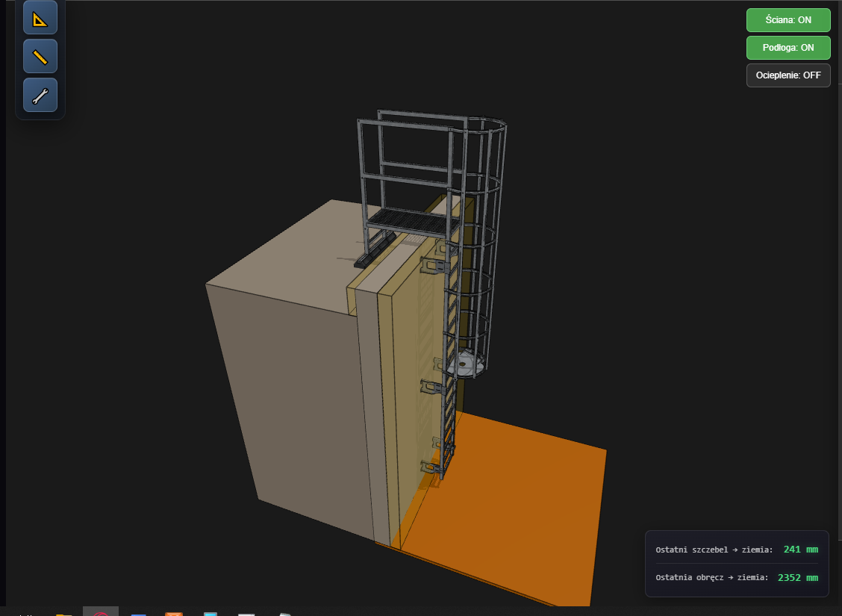This screenshot has width=842, height=616.
Task: Enable the Ocieplenie: OFF insulation toggle
Action: pyautogui.click(x=788, y=75)
